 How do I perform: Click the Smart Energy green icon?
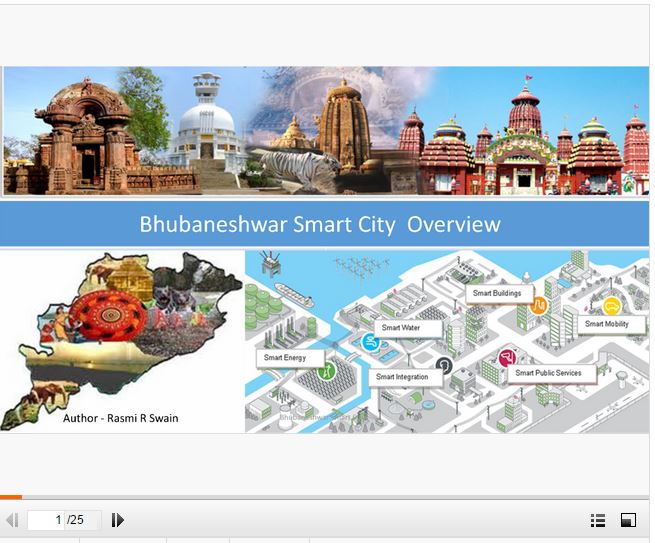click(325, 371)
